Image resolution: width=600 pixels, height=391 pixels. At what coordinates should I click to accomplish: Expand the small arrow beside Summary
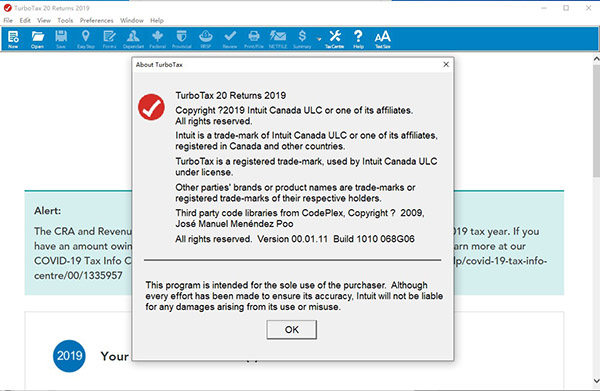pos(319,39)
